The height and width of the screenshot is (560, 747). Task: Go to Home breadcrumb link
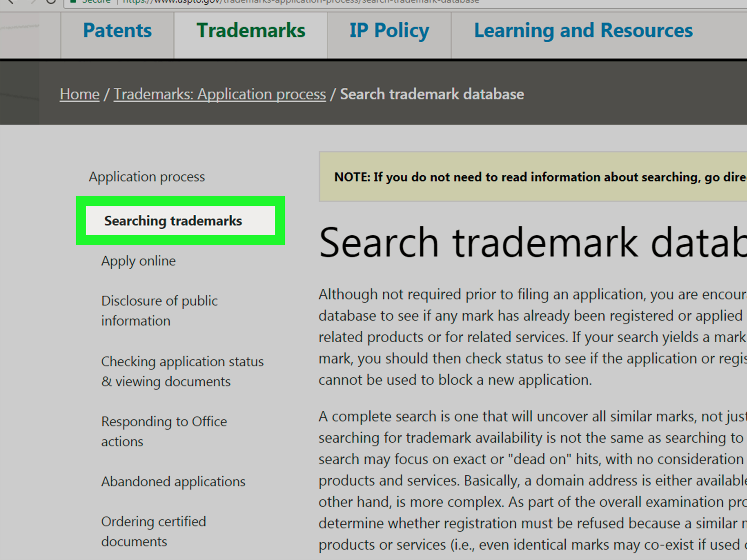click(x=80, y=94)
